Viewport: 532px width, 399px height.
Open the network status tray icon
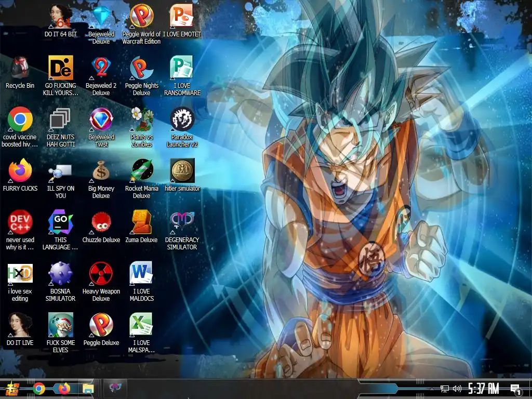tap(445, 389)
